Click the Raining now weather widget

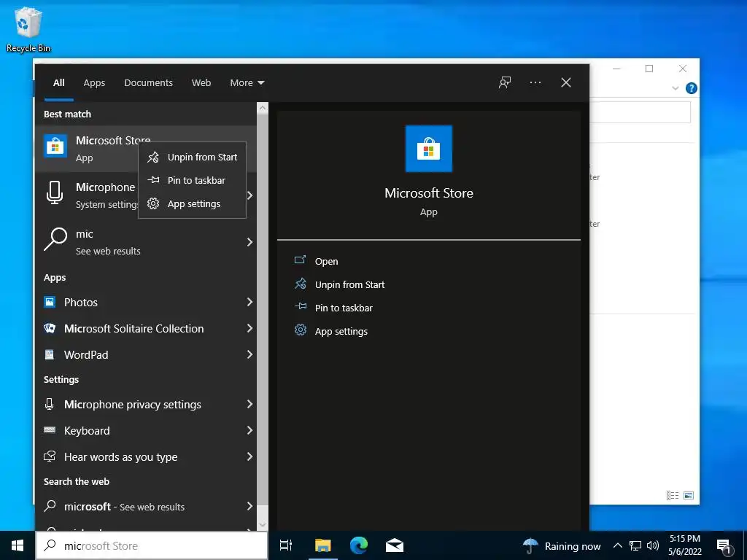(x=562, y=545)
